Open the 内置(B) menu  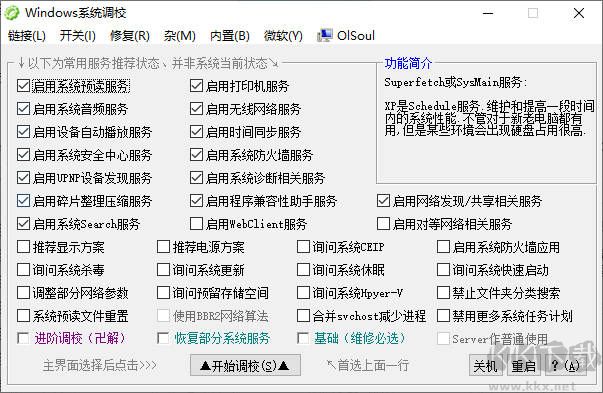click(x=230, y=36)
